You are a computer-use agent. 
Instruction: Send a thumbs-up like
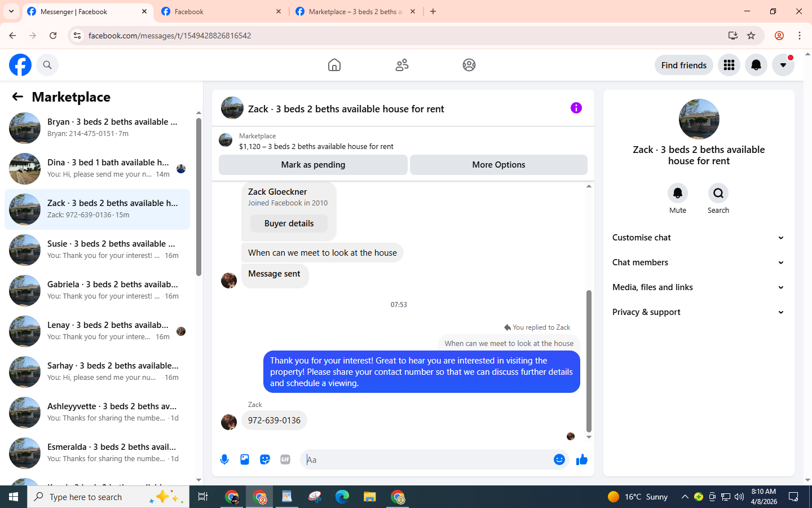(x=582, y=459)
